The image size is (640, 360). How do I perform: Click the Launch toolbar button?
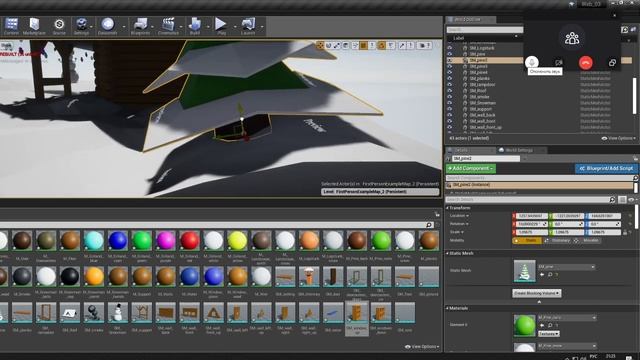click(248, 26)
